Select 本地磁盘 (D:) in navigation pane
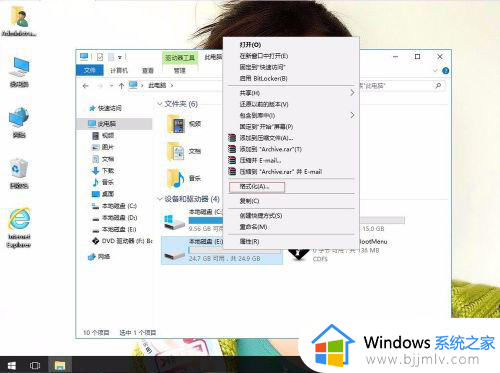This screenshot has width=500, height=373. 119,218
